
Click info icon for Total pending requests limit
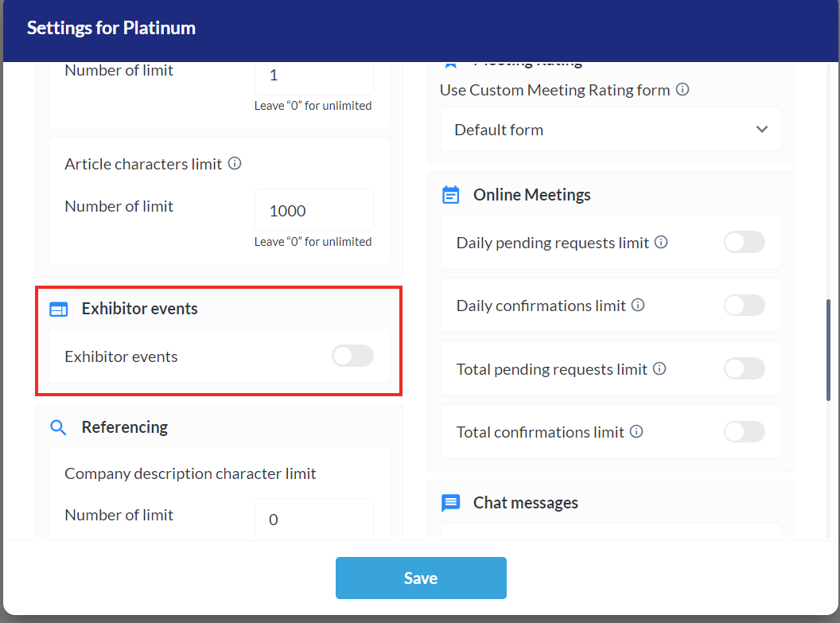pyautogui.click(x=659, y=368)
